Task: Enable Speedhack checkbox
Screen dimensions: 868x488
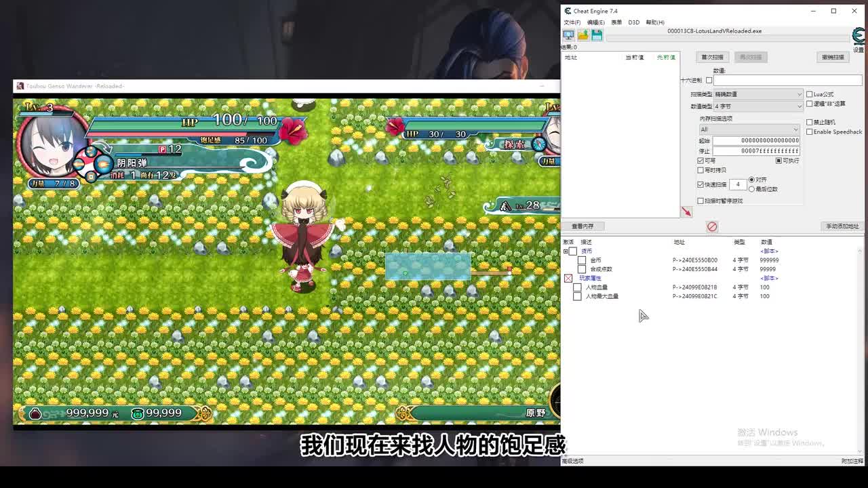Action: tap(809, 132)
